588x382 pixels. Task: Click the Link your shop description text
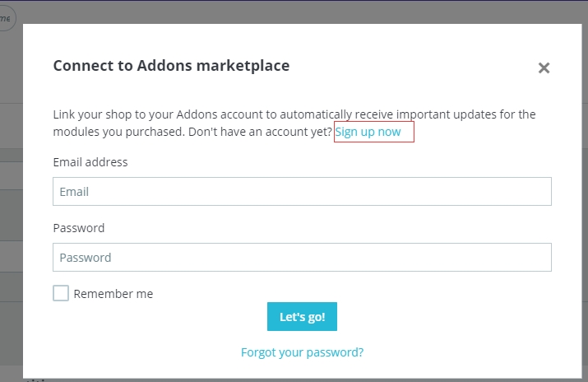pos(247,115)
